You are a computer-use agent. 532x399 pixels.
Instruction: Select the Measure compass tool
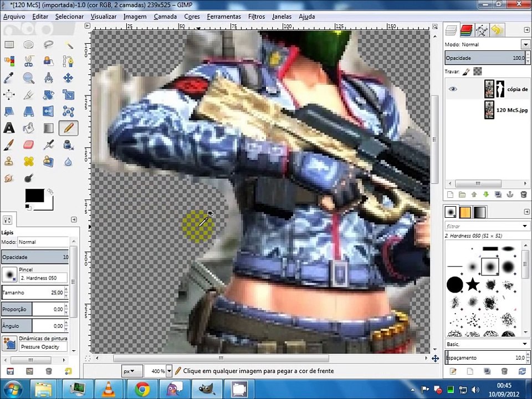(49, 78)
